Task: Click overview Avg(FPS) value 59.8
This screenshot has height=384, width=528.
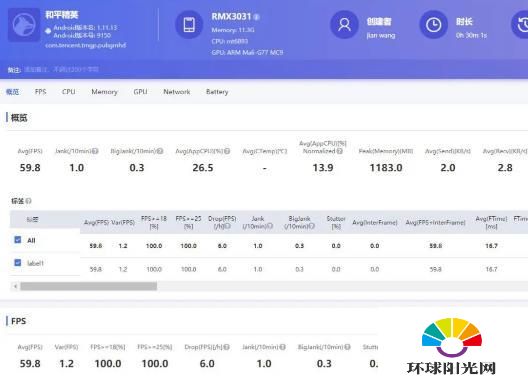Action: (30, 167)
